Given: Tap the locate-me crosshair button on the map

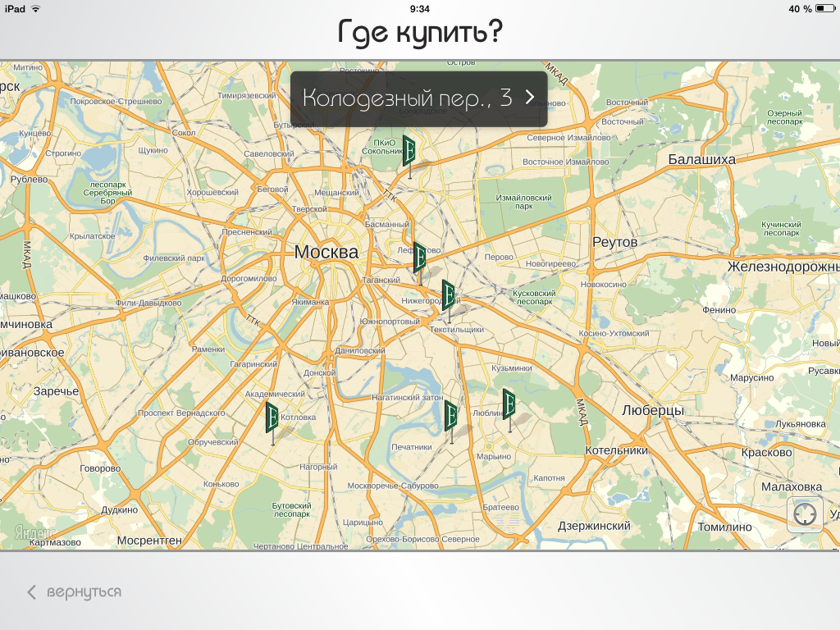Looking at the screenshot, I should point(805,514).
